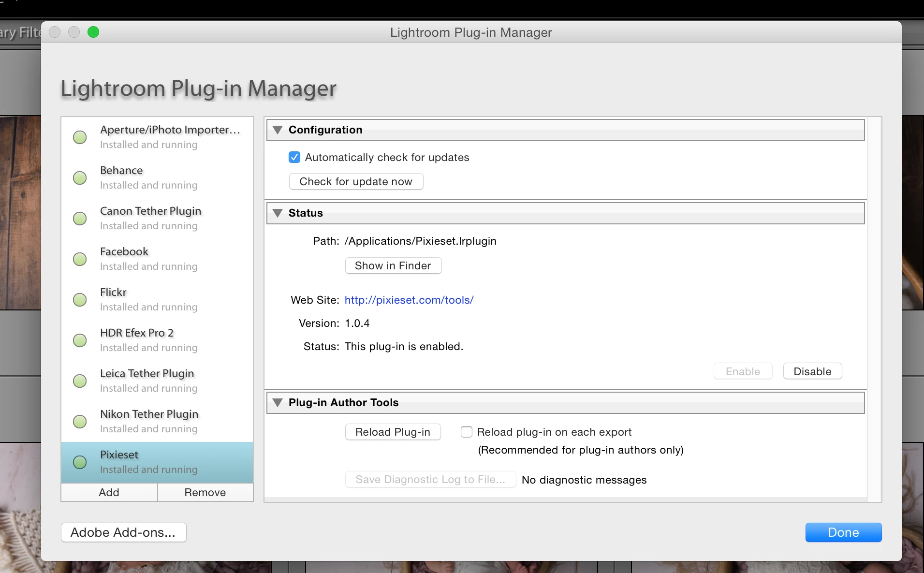Click the No diagnostic messages text

(x=584, y=480)
